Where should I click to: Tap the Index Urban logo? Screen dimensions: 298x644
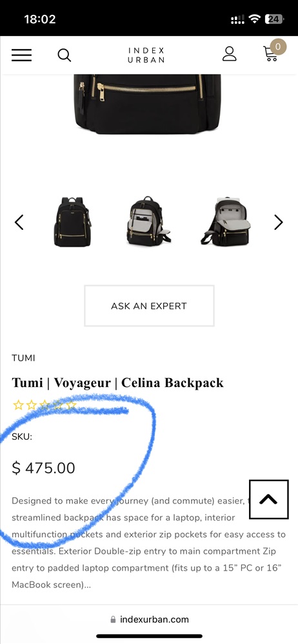[146, 55]
